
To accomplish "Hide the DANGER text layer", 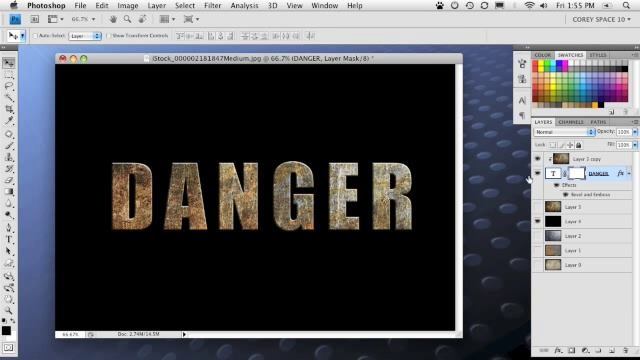I will coord(538,173).
